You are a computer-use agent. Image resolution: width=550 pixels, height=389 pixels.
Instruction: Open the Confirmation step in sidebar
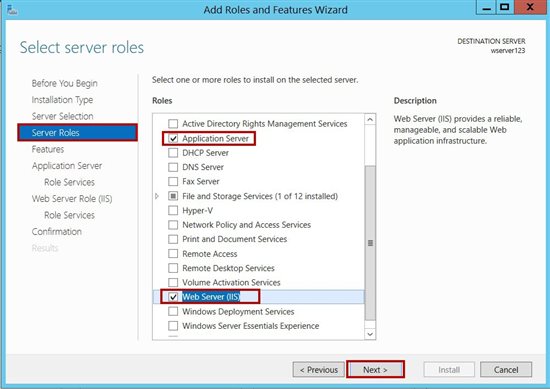[x=56, y=232]
